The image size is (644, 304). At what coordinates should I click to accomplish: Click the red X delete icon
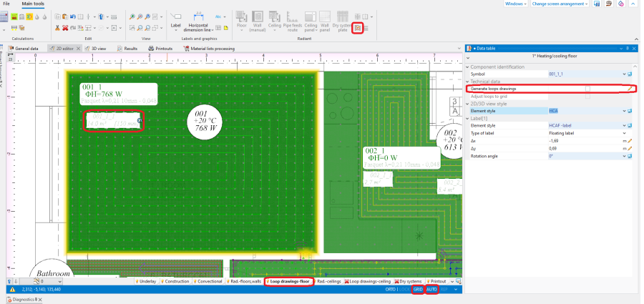pos(65,28)
